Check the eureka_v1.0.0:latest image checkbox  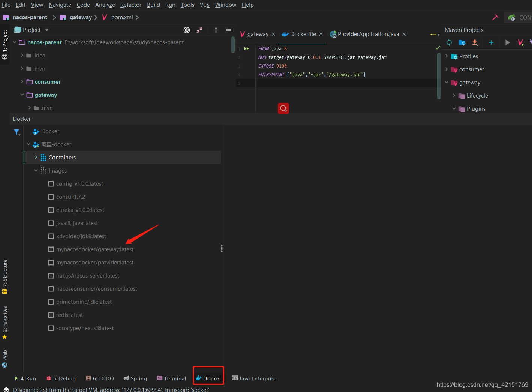pyautogui.click(x=51, y=210)
